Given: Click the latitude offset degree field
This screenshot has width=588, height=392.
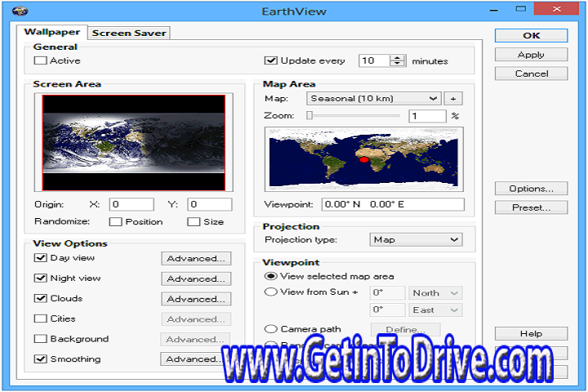Looking at the screenshot, I should tap(388, 293).
